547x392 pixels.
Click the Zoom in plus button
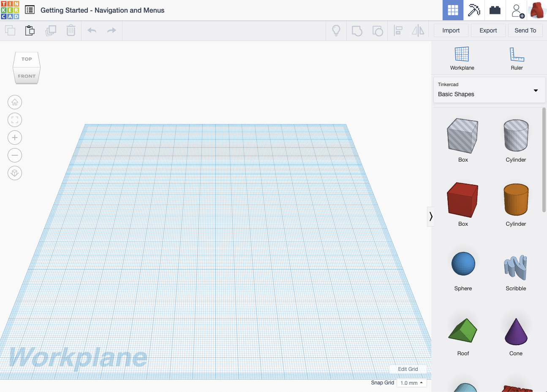[15, 138]
